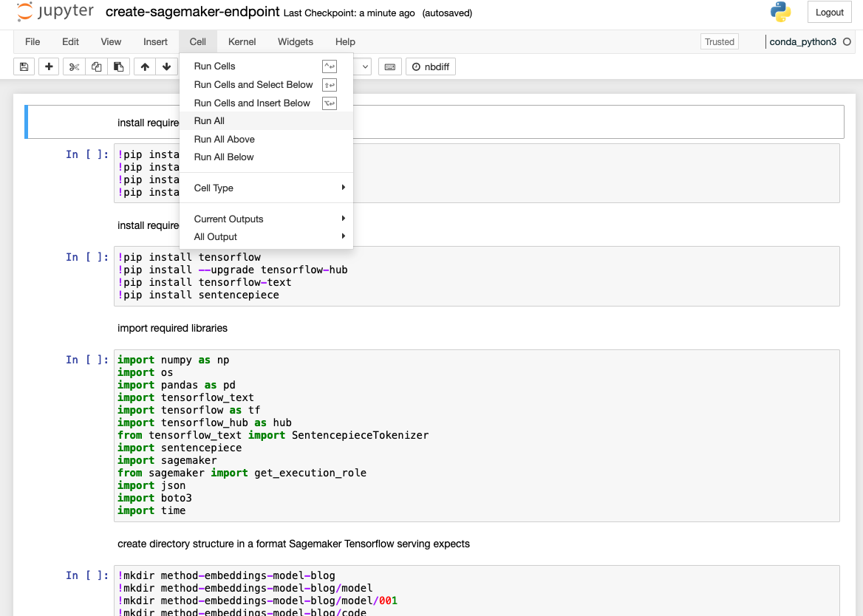Click In [ ] prompt of tensorflow cell

click(x=87, y=257)
